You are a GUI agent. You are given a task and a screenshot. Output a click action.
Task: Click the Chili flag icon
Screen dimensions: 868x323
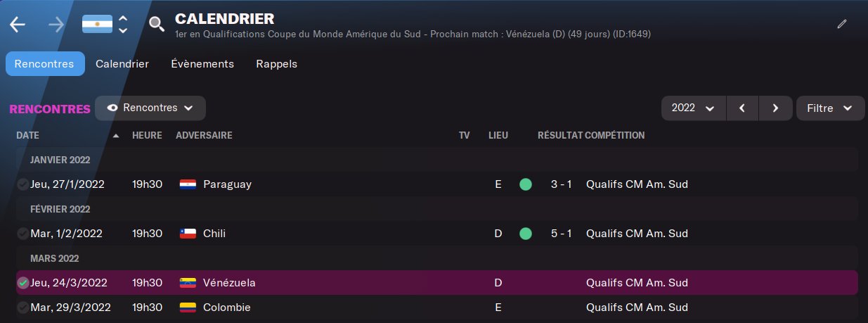pyautogui.click(x=188, y=234)
